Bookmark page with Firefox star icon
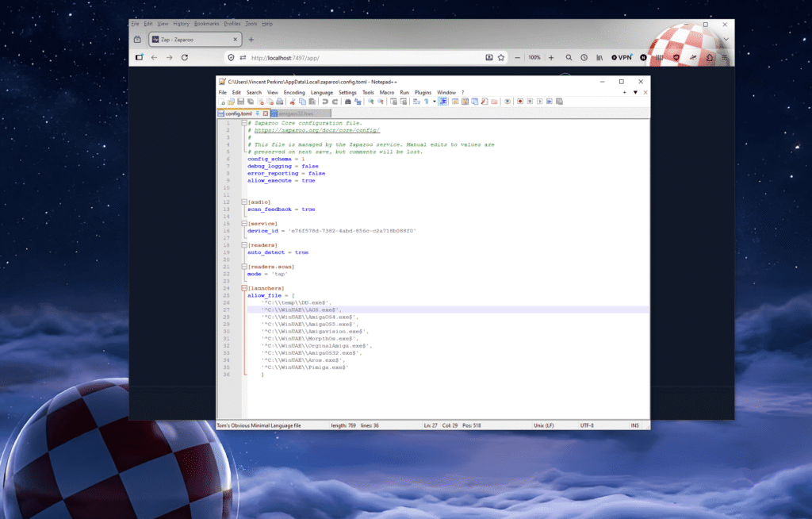The height and width of the screenshot is (519, 812). tap(501, 58)
